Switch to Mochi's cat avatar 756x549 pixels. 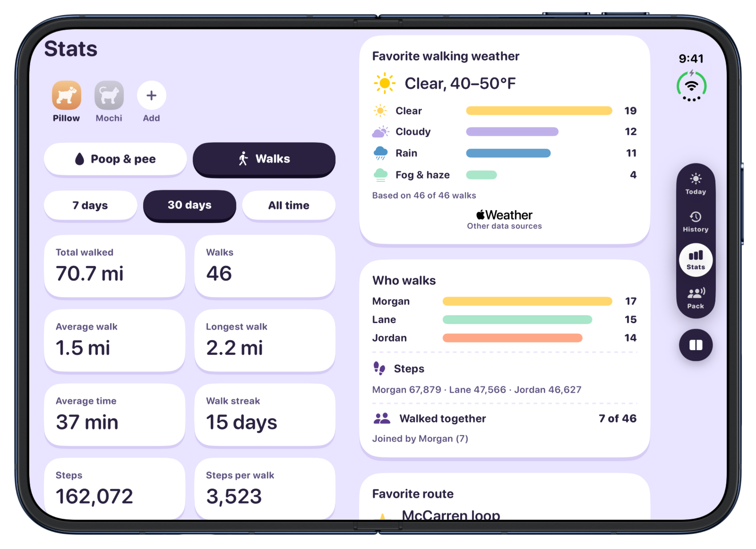109,95
